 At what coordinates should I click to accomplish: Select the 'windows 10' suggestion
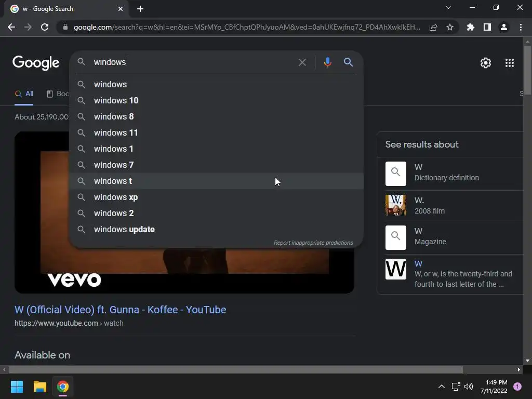(x=217, y=100)
